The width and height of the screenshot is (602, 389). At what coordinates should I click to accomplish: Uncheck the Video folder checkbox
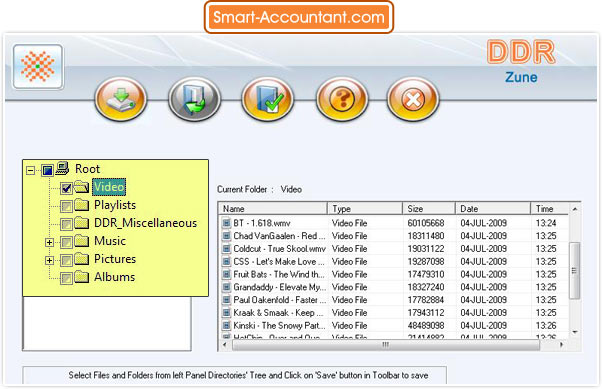66,188
